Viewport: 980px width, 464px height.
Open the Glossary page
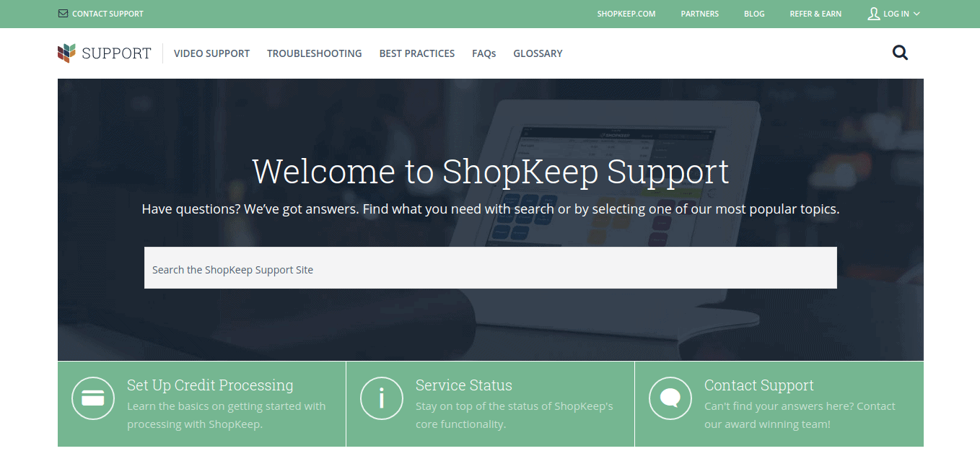(538, 53)
